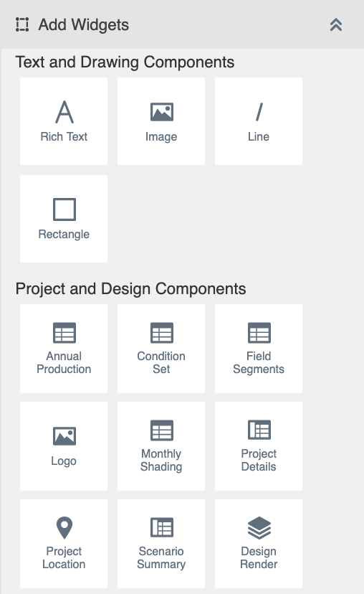The width and height of the screenshot is (364, 594).
Task: Select the Line drawing component
Action: tap(259, 121)
